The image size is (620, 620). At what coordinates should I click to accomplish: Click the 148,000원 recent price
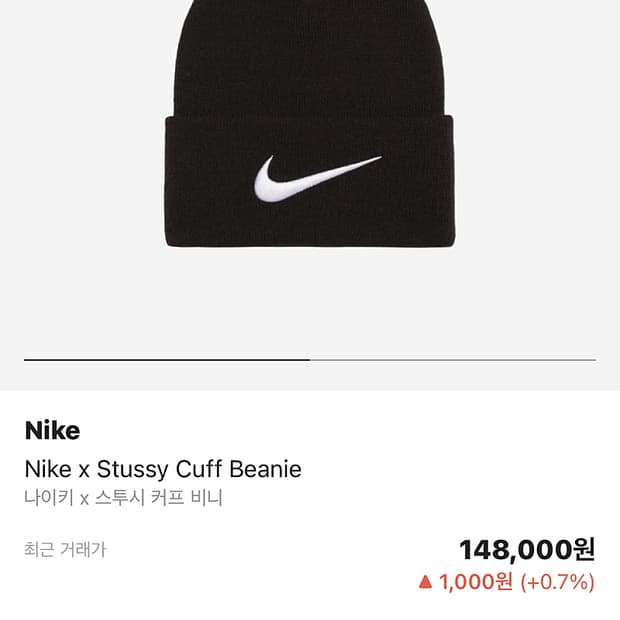(x=527, y=549)
